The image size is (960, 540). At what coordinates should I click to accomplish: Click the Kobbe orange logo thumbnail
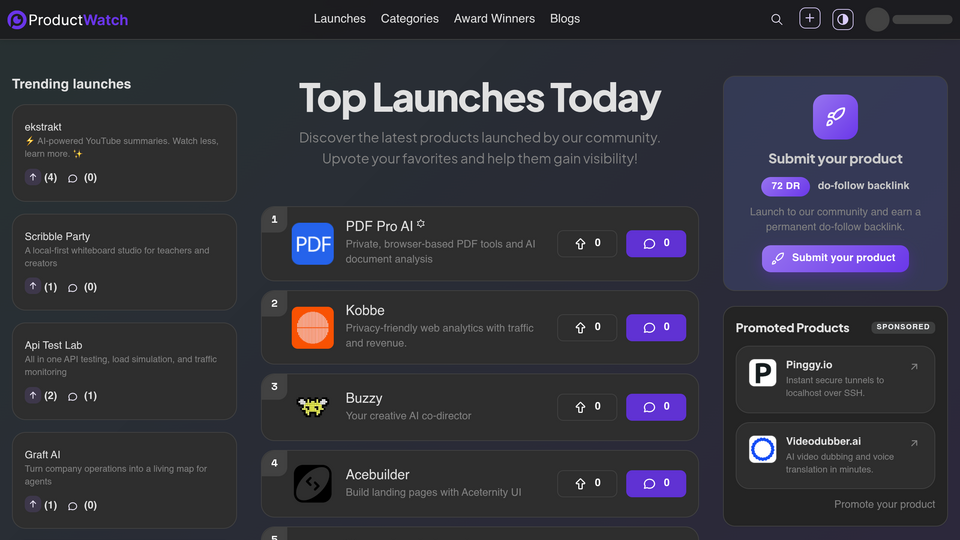tap(312, 328)
